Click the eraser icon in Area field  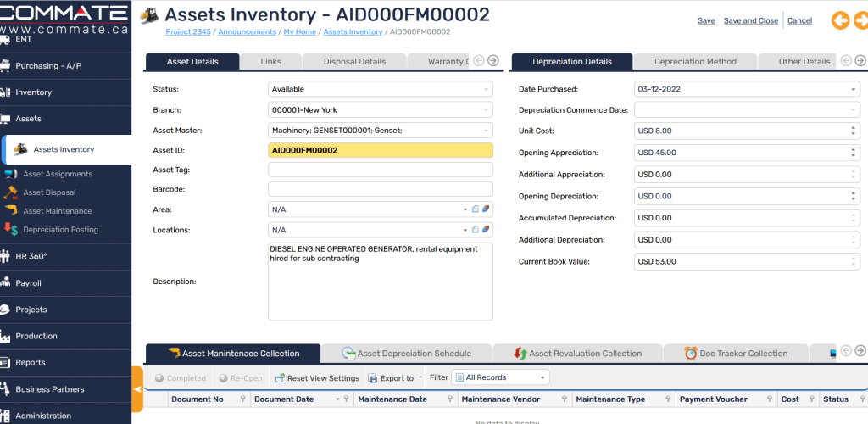[486, 209]
